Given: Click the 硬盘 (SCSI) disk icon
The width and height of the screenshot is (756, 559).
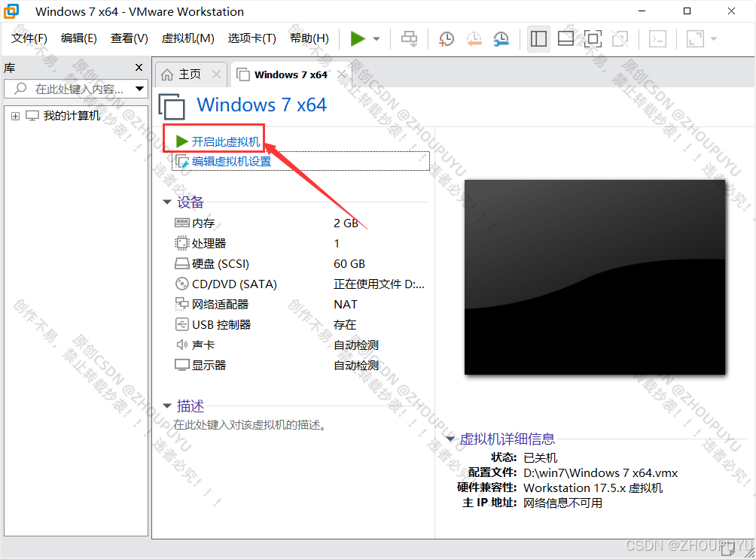Looking at the screenshot, I should point(181,263).
